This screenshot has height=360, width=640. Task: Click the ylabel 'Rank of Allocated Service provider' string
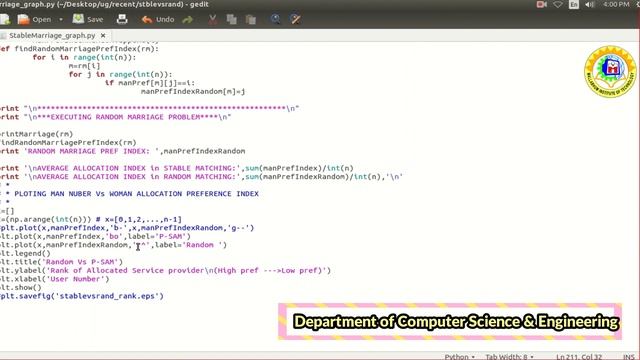coord(188,271)
